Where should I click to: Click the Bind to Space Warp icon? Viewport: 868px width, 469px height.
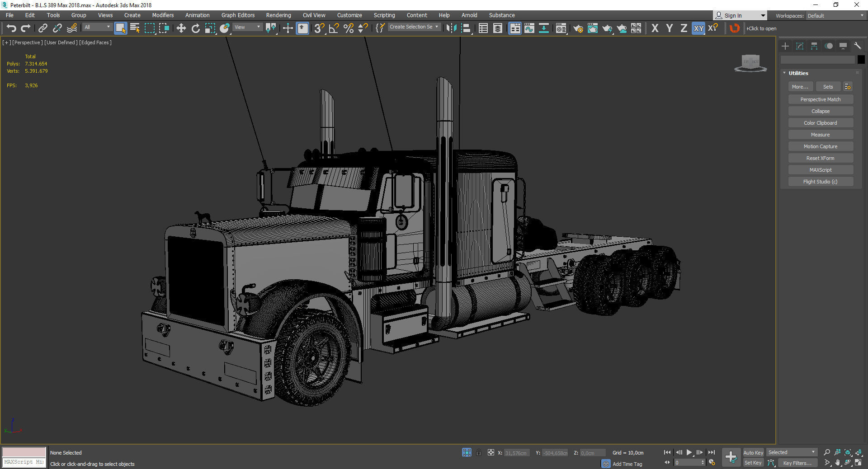pyautogui.click(x=72, y=28)
